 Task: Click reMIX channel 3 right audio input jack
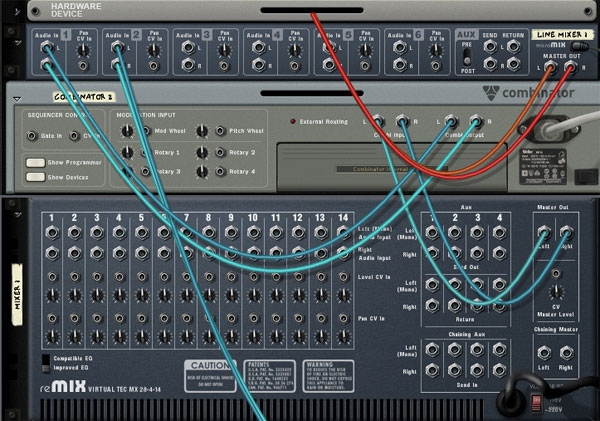[97, 253]
